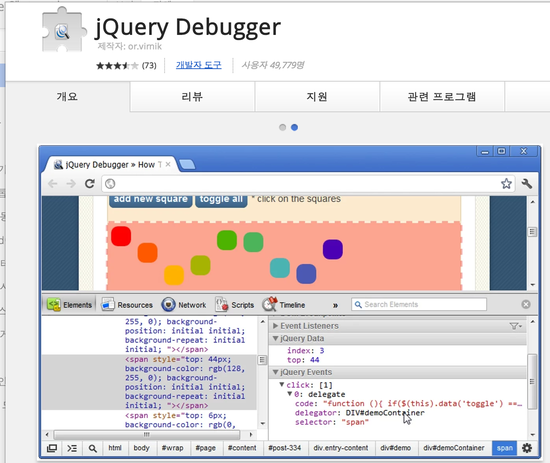Switch to the 지원 tab
The image size is (550, 463).
point(317,96)
